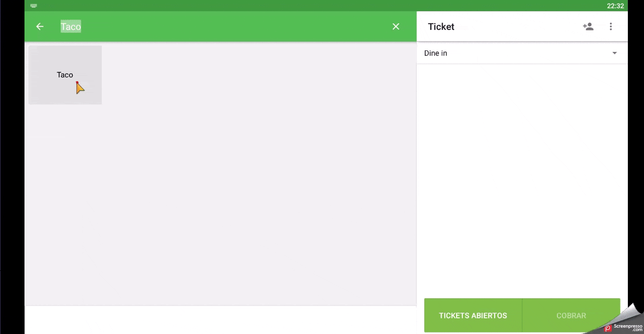Open the add customer icon
This screenshot has width=644, height=334.
[x=588, y=26]
